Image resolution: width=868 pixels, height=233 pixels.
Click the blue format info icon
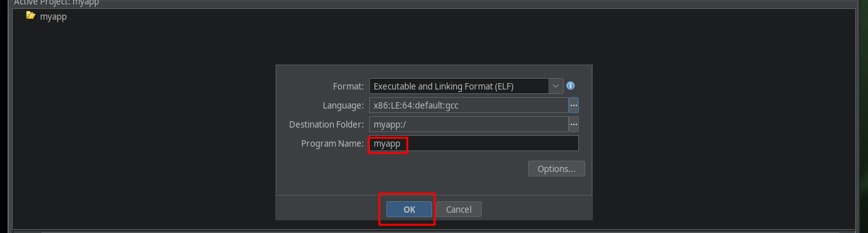pos(571,86)
